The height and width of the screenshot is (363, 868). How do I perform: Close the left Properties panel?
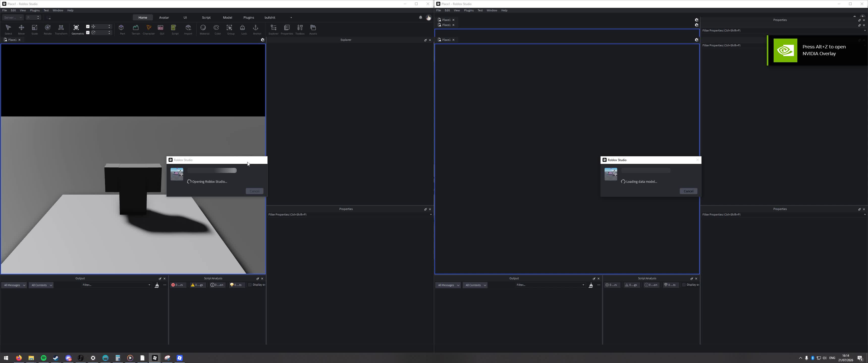pyautogui.click(x=430, y=209)
